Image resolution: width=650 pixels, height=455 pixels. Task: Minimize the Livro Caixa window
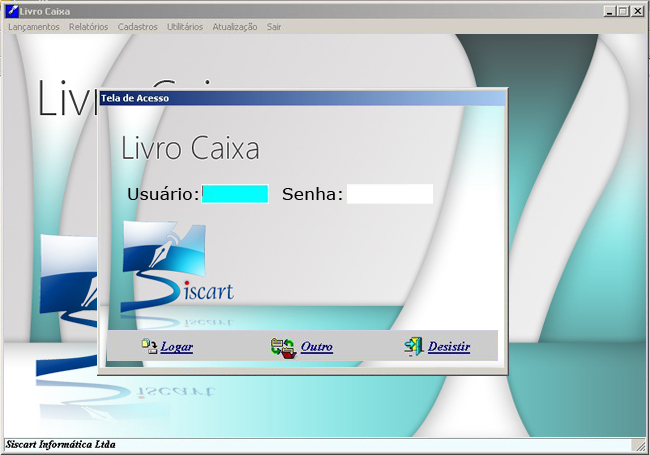tap(609, 11)
